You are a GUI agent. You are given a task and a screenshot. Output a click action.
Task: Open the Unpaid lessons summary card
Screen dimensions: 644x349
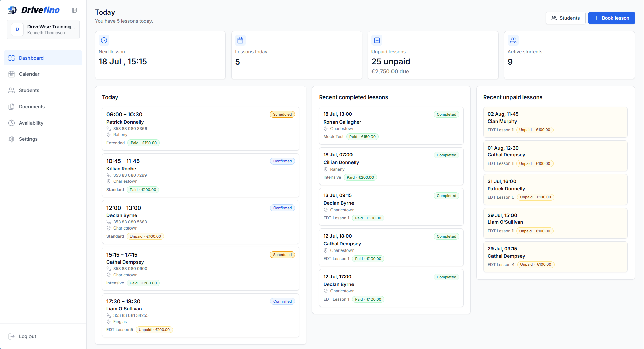(433, 55)
